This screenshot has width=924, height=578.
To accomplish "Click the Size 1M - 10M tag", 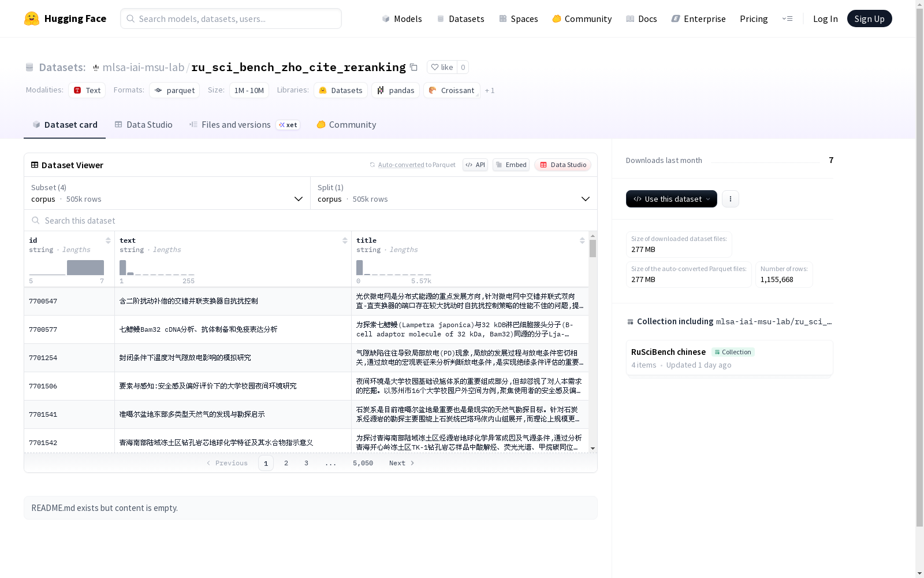I will pos(249,90).
